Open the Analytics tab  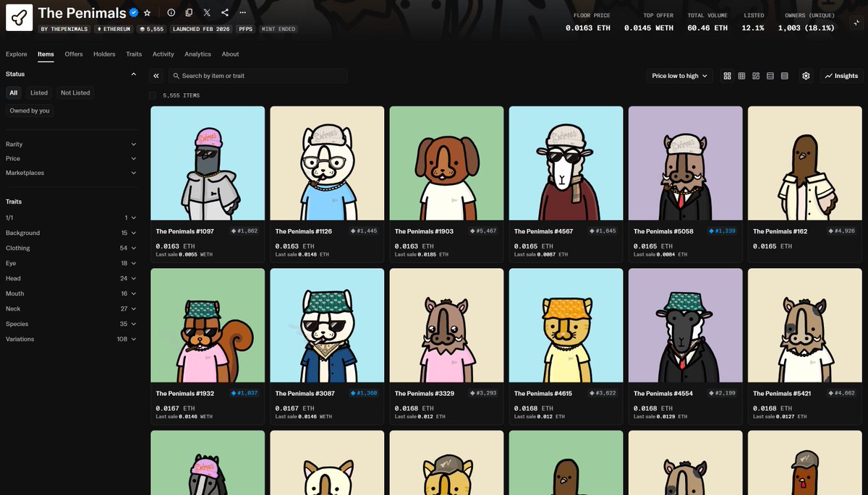click(x=197, y=54)
